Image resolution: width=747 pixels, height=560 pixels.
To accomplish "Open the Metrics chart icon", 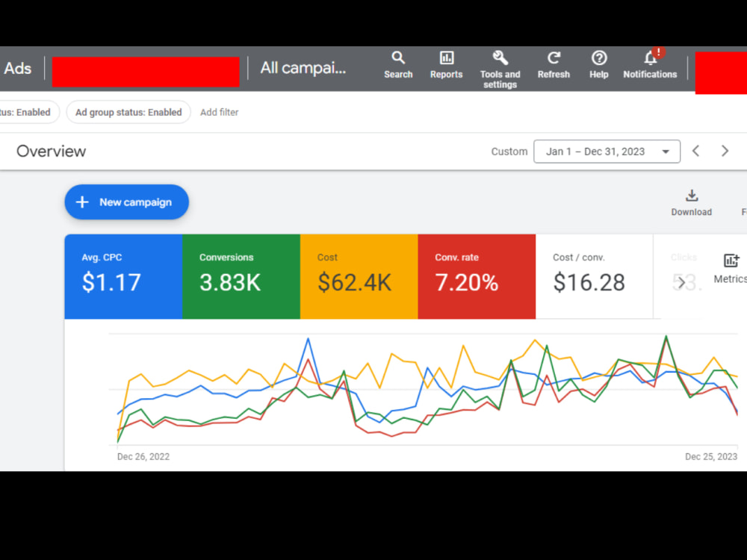I will point(731,269).
